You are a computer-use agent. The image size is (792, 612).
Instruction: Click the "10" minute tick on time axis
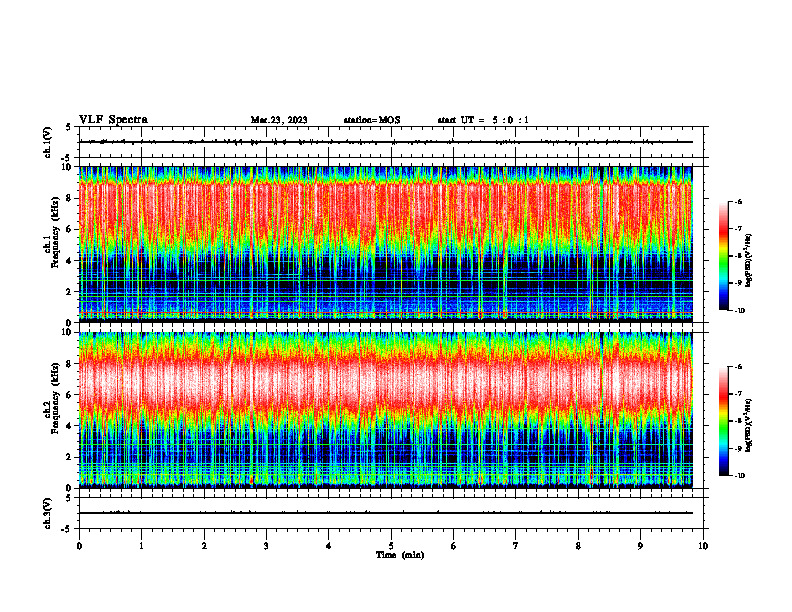click(x=703, y=546)
